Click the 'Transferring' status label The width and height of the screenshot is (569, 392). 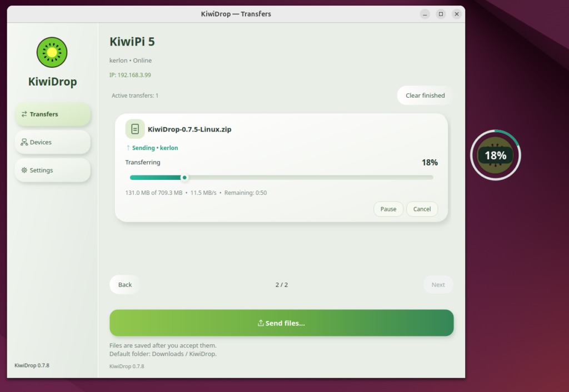pos(143,163)
